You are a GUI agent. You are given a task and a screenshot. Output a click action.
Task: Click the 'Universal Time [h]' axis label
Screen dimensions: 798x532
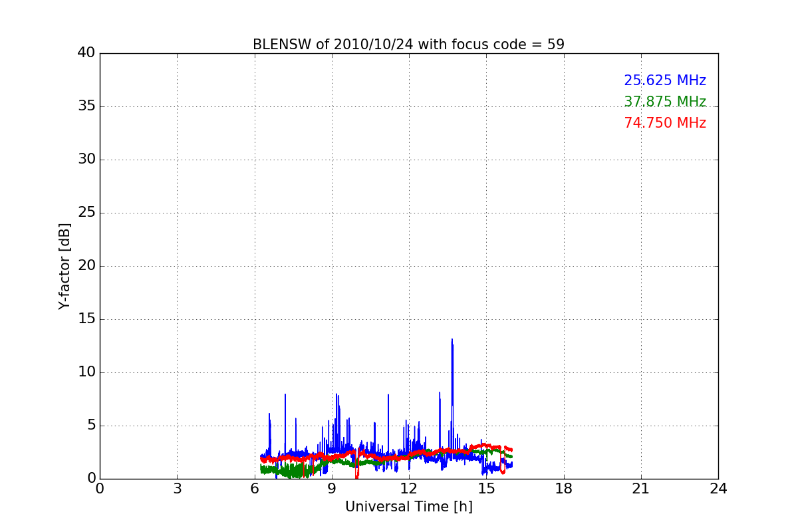[x=408, y=507]
